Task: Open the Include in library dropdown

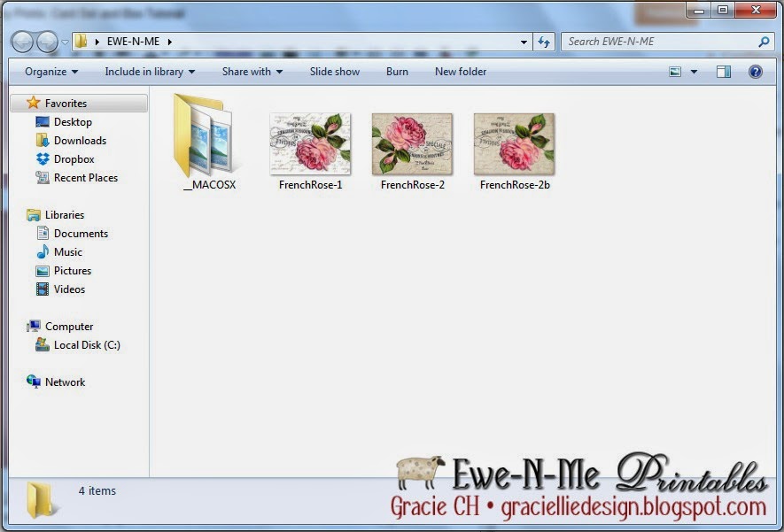Action: [x=150, y=72]
